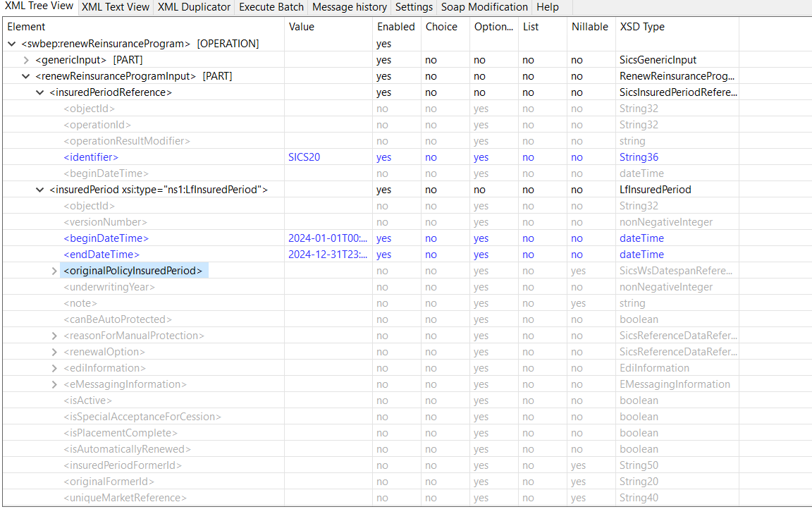Collapse the renewReinsuranceProgramInput node
Image resolution: width=812 pixels, height=514 pixels.
[26, 76]
